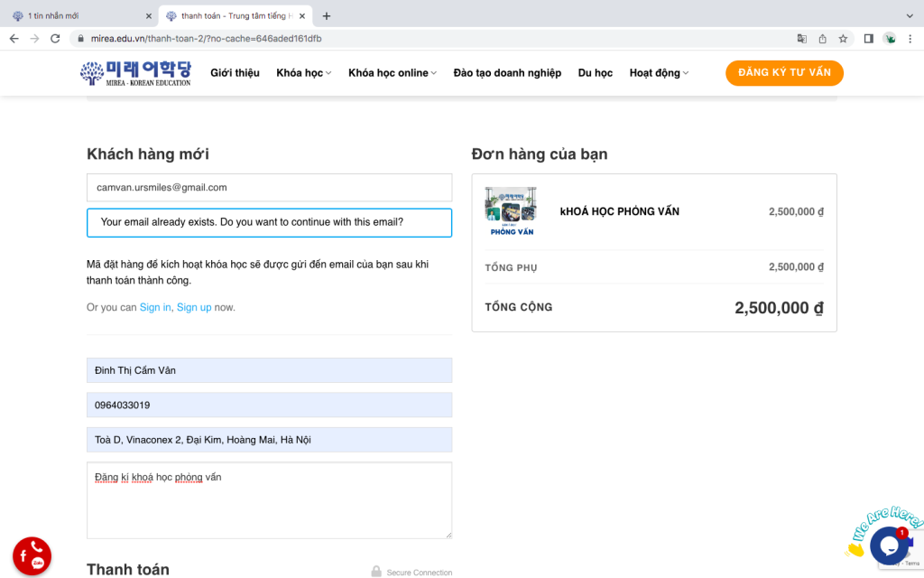
Task: Click the interview course thumbnail image
Action: 511,211
